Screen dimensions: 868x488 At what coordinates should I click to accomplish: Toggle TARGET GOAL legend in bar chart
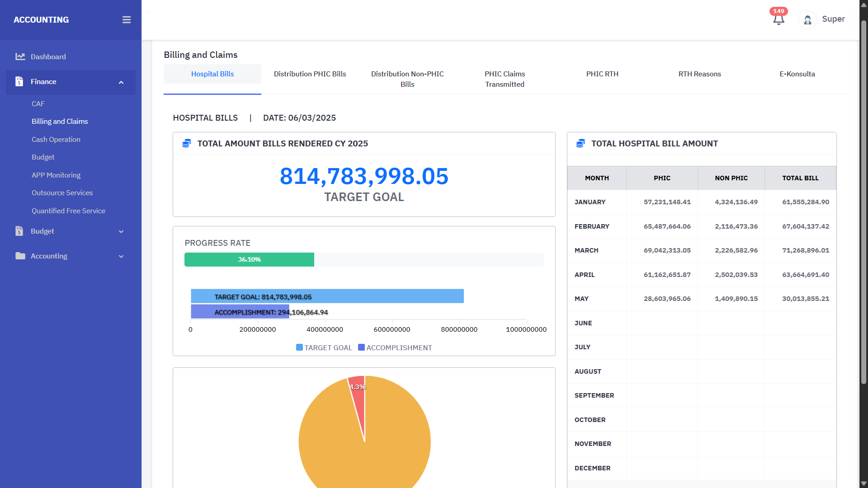[324, 347]
